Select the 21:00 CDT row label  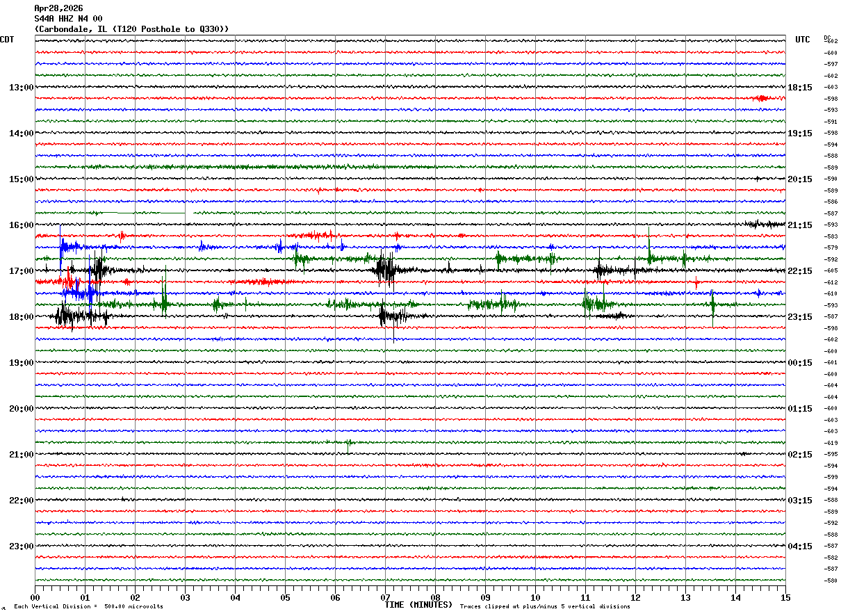(22, 455)
